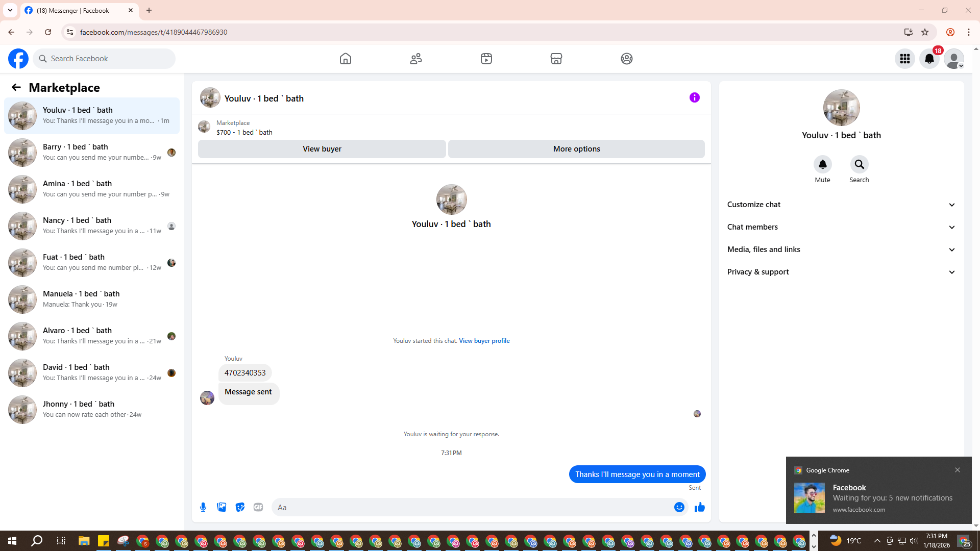Open the View buyer profile link
Image resolution: width=980 pixels, height=551 pixels.
tap(484, 341)
